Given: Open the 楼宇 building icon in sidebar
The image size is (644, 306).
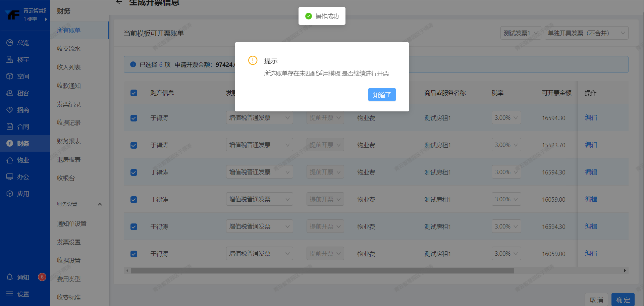Looking at the screenshot, I should click(x=10, y=59).
